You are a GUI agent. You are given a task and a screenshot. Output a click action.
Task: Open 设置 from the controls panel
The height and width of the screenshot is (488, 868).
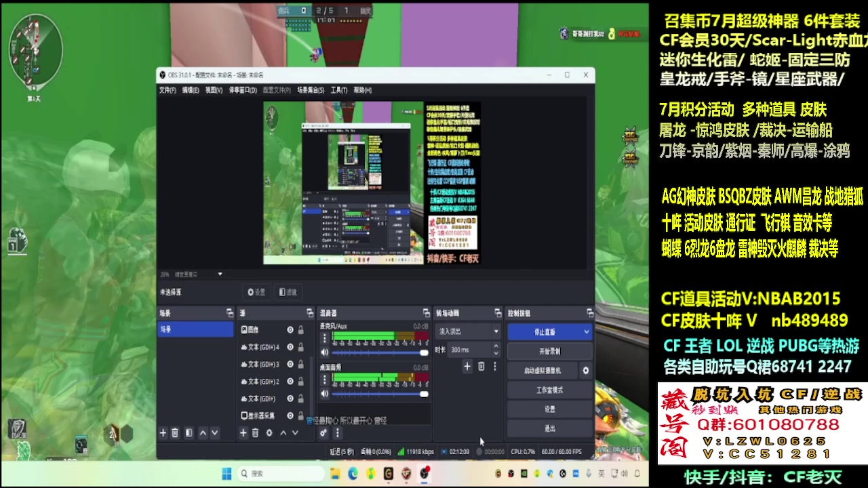click(x=549, y=409)
